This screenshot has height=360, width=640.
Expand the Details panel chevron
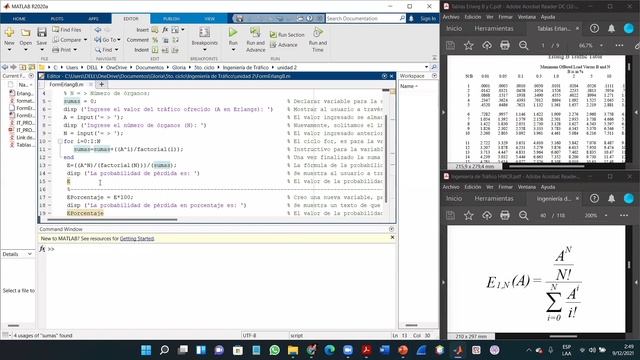[x=30, y=254]
